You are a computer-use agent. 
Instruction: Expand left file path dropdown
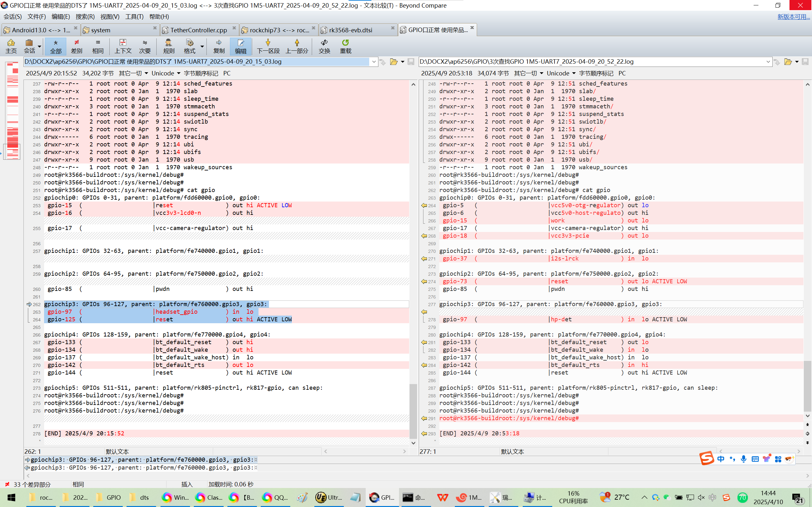374,62
